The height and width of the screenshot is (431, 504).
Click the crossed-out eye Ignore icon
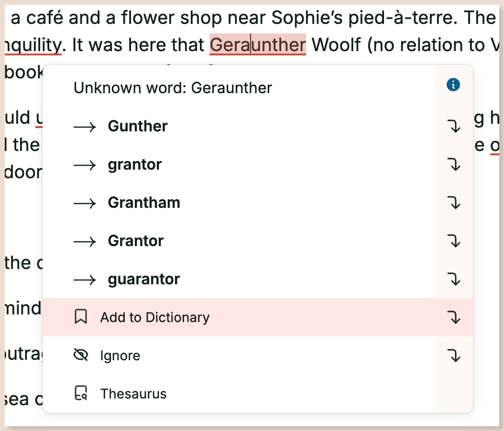(x=81, y=356)
